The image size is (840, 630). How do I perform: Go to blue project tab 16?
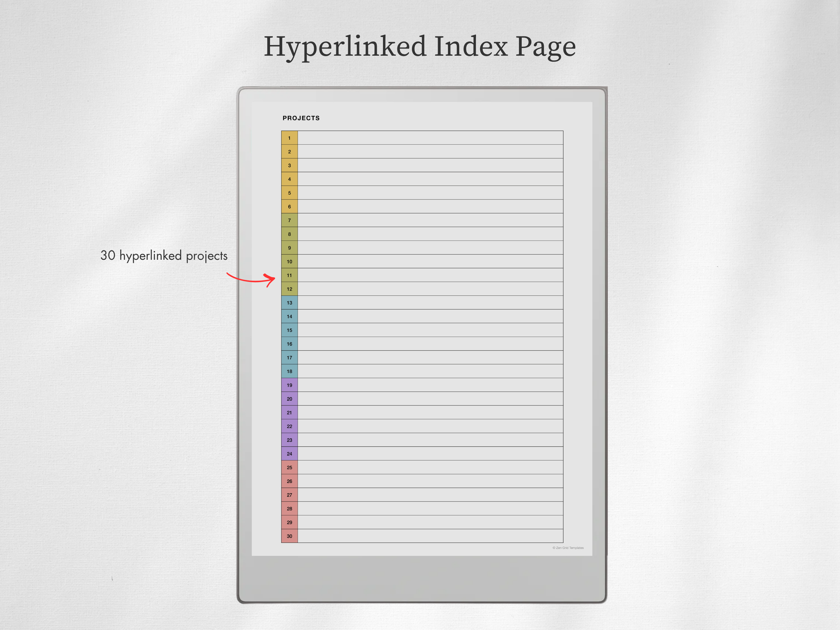tap(289, 344)
